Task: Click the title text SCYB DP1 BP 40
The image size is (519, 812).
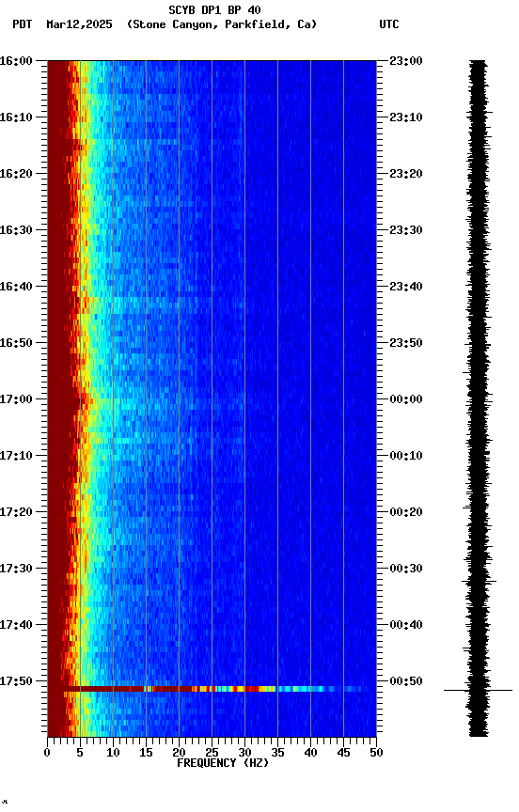Action: point(214,9)
